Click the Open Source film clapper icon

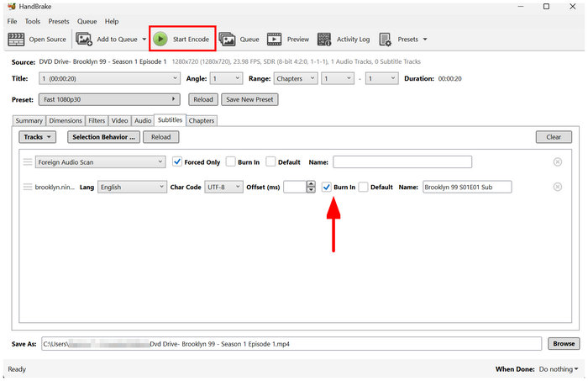click(x=16, y=39)
